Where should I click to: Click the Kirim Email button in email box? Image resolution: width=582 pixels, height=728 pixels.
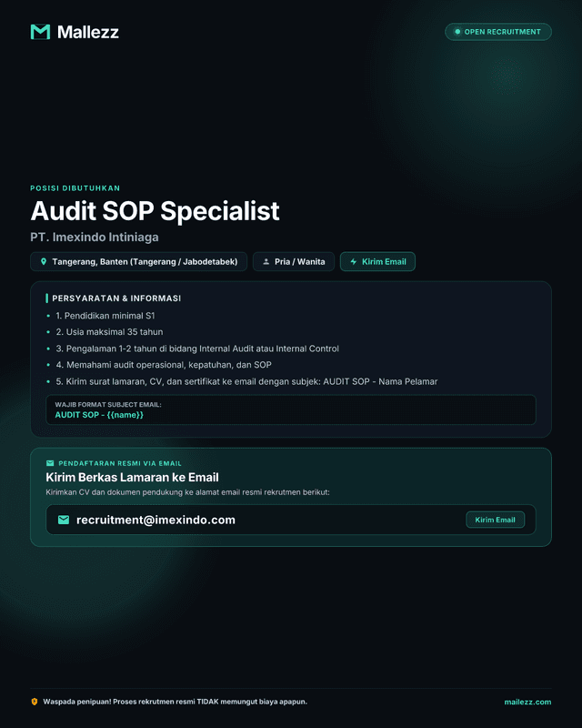[x=496, y=520]
